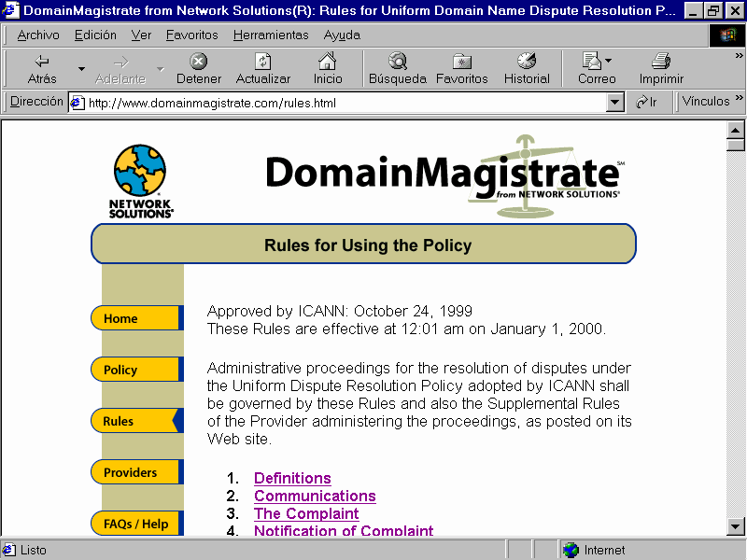Open the Historial history icon
The height and width of the screenshot is (560, 747).
click(527, 62)
